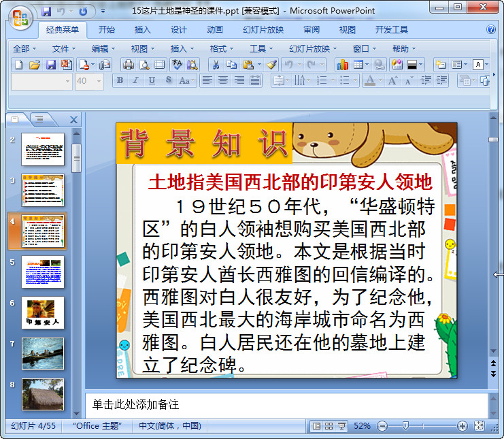Run the spelling check icon
504x439 pixels.
click(x=176, y=65)
